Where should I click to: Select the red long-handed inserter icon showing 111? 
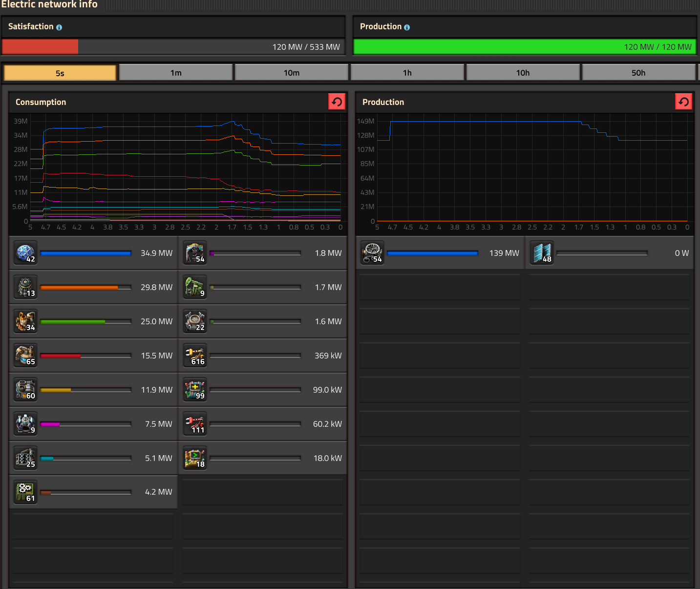click(194, 424)
